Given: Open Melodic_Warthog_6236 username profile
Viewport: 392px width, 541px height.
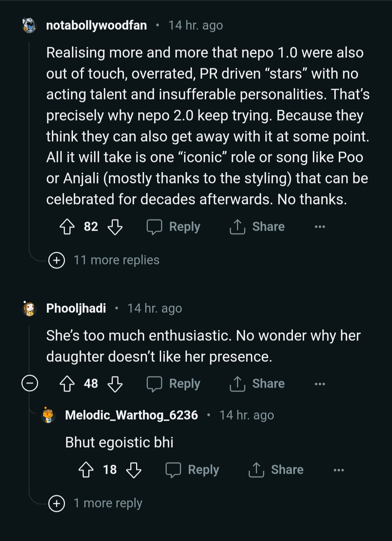Looking at the screenshot, I should pyautogui.click(x=131, y=415).
